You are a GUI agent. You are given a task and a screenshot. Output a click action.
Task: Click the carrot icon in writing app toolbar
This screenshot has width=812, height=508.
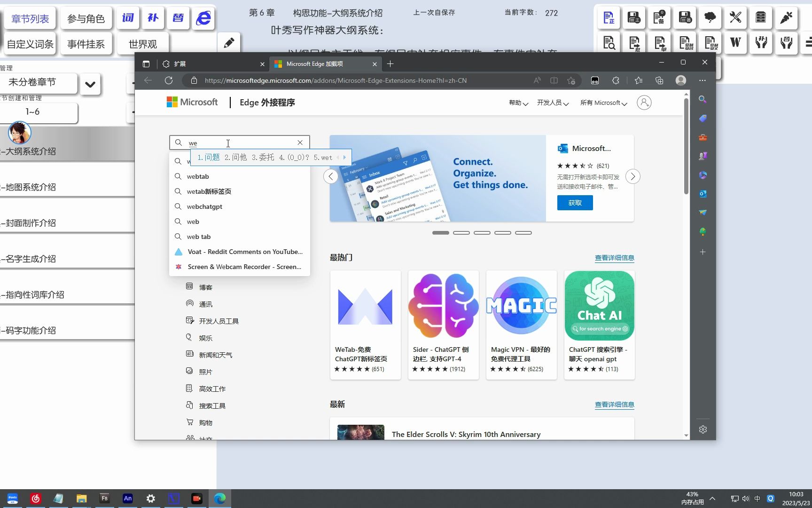(786, 18)
